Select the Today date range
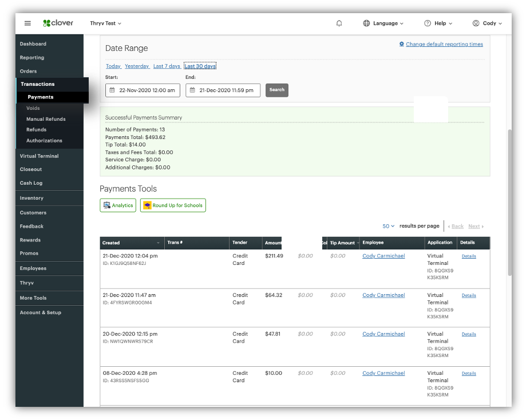This screenshot has height=420, width=530. tap(113, 66)
